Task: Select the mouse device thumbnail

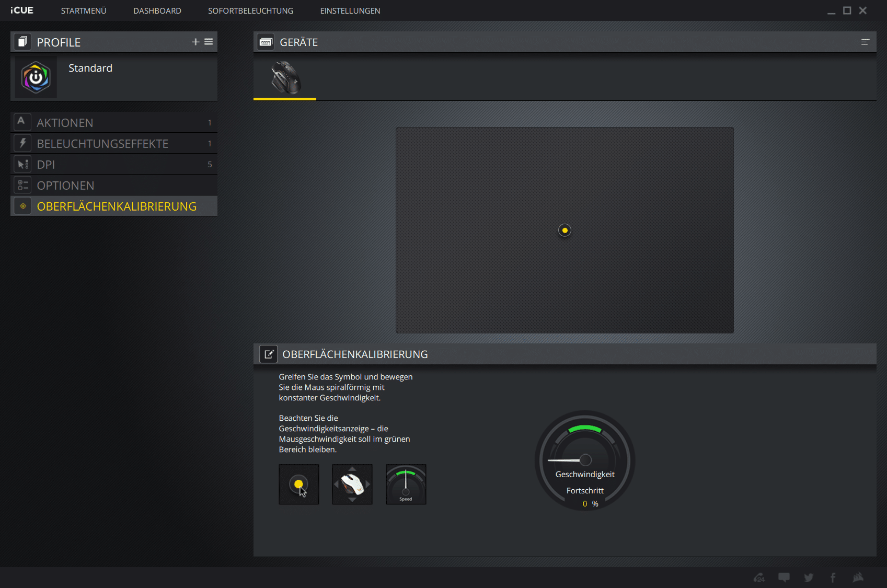Action: pos(285,77)
